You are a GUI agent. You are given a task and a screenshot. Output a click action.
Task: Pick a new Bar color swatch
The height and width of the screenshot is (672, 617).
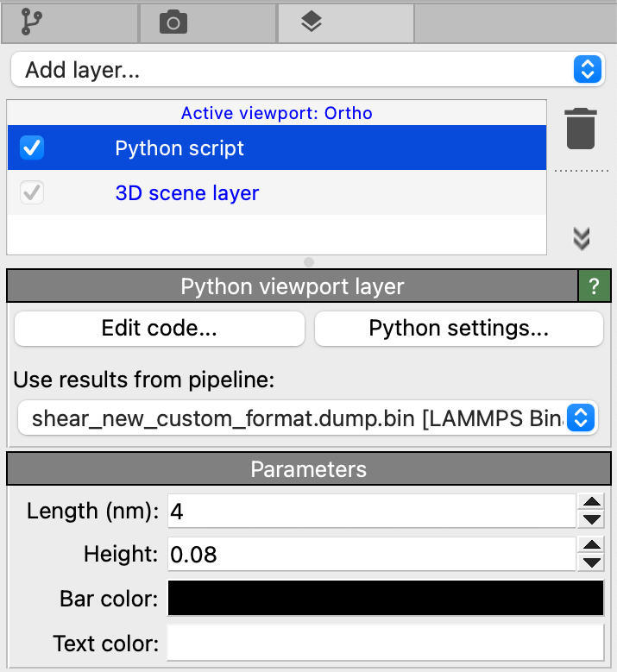(385, 599)
